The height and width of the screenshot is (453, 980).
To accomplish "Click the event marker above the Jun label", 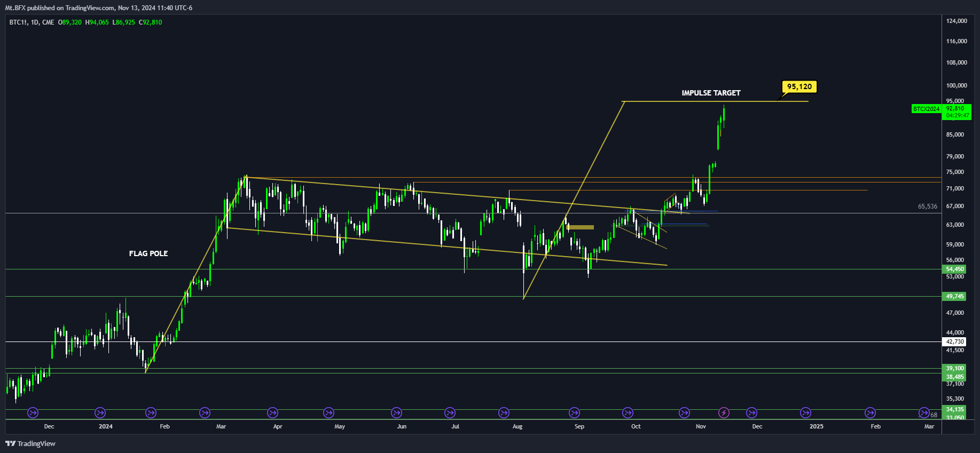I will (396, 412).
